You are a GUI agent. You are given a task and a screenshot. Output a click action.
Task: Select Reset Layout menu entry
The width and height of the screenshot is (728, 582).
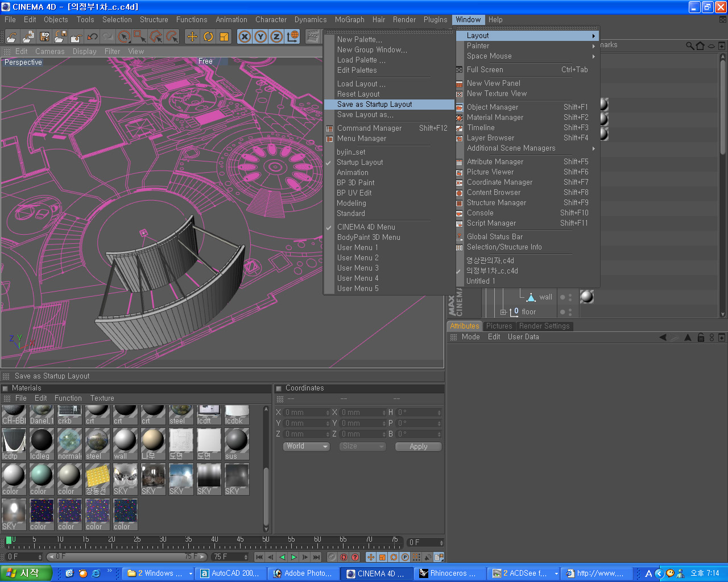point(389,94)
